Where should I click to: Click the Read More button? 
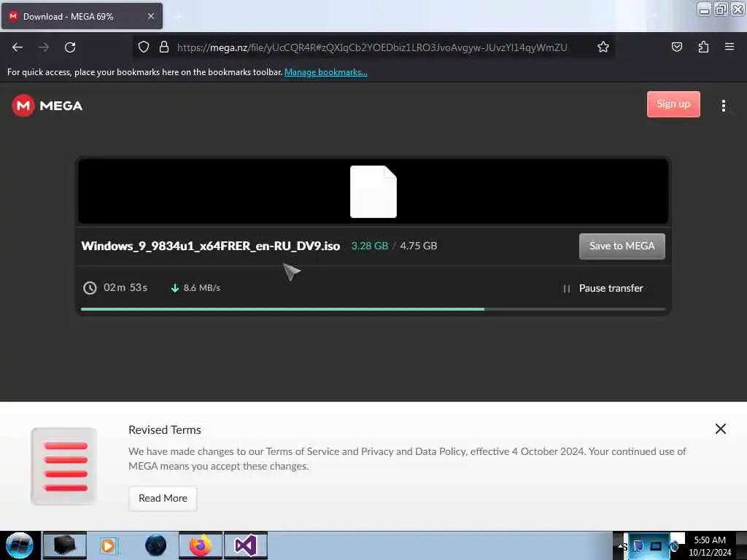point(163,498)
